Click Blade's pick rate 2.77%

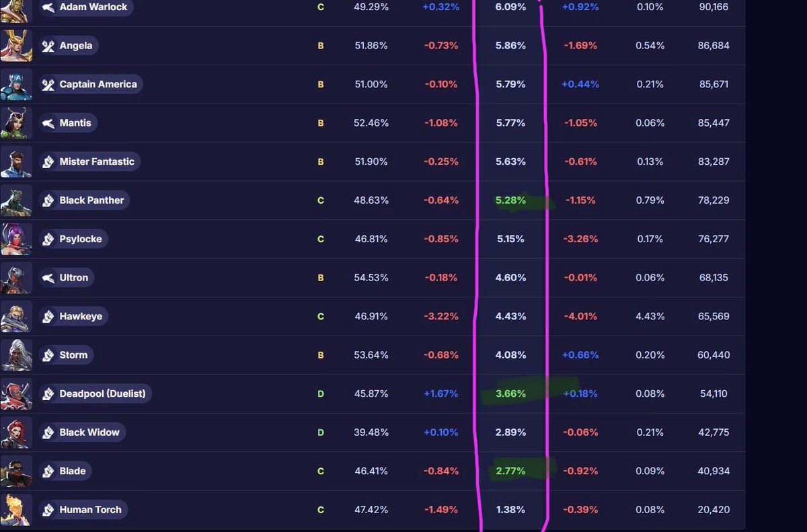pyautogui.click(x=510, y=471)
